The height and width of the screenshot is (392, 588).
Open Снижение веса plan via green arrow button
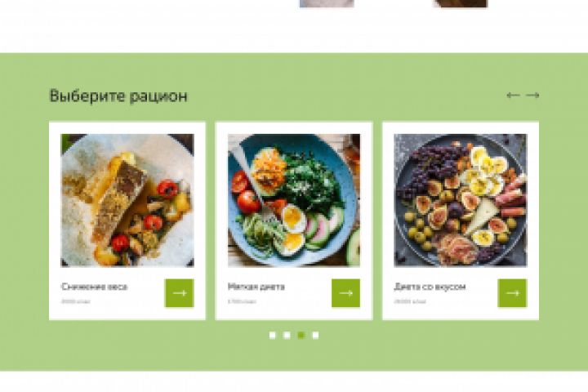click(180, 293)
